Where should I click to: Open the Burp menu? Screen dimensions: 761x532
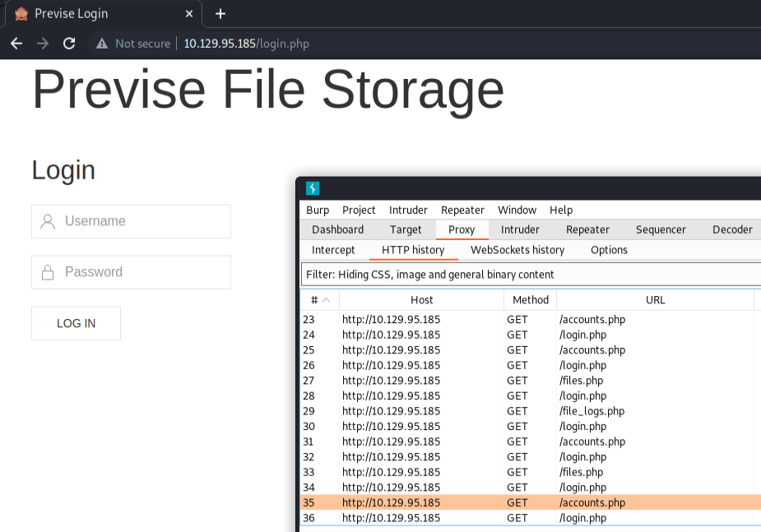point(318,210)
